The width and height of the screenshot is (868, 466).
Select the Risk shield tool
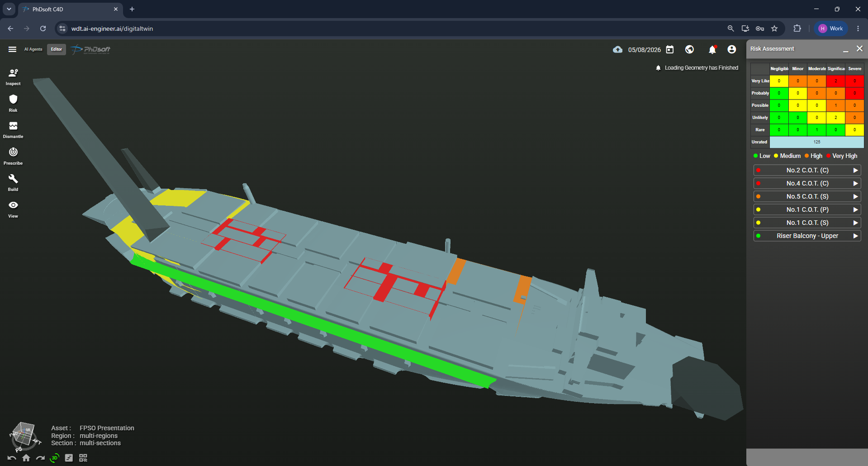(13, 103)
